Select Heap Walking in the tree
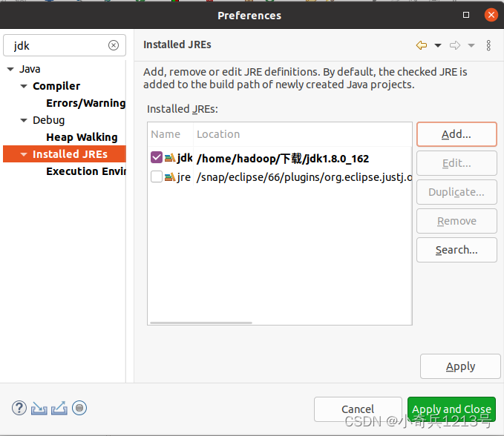The width and height of the screenshot is (504, 436). [x=82, y=137]
